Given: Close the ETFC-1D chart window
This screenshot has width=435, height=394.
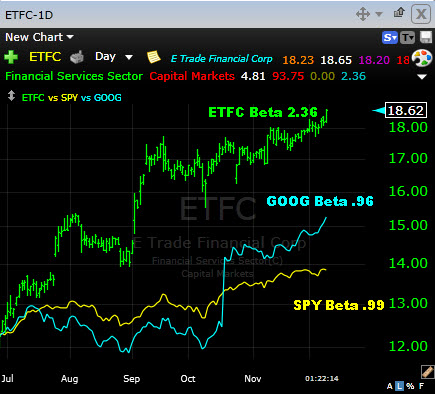Looking at the screenshot, I should tap(421, 14).
